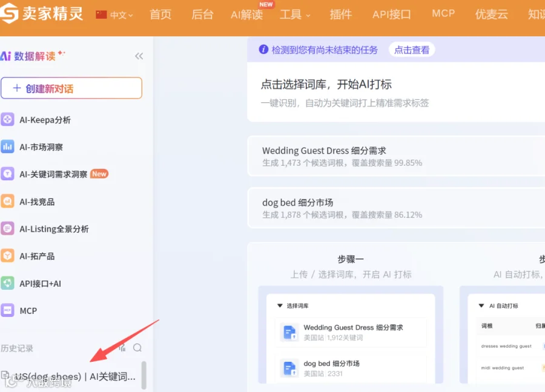Collapse the sidebar with double-chevron icon
The image size is (545, 392).
coord(139,56)
